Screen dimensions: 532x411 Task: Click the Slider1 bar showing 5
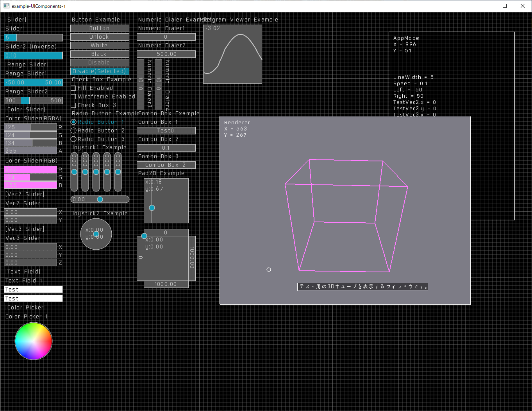click(x=33, y=38)
